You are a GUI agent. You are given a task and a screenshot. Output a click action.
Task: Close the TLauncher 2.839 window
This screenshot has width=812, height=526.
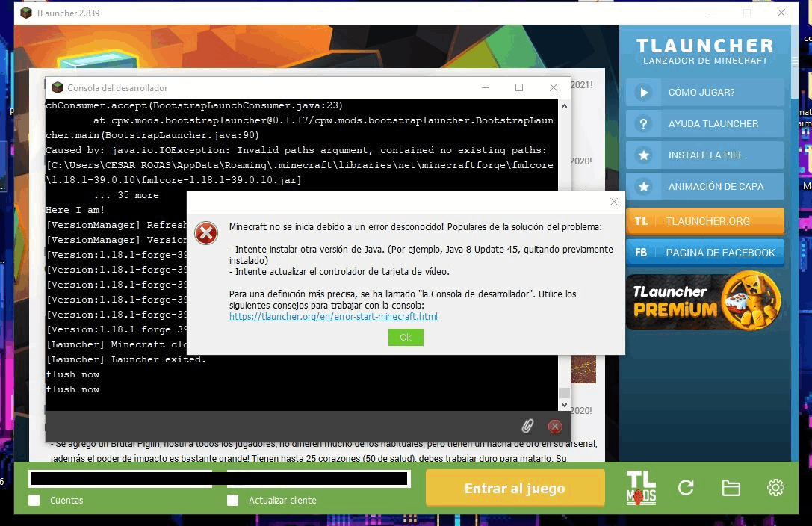coord(781,13)
